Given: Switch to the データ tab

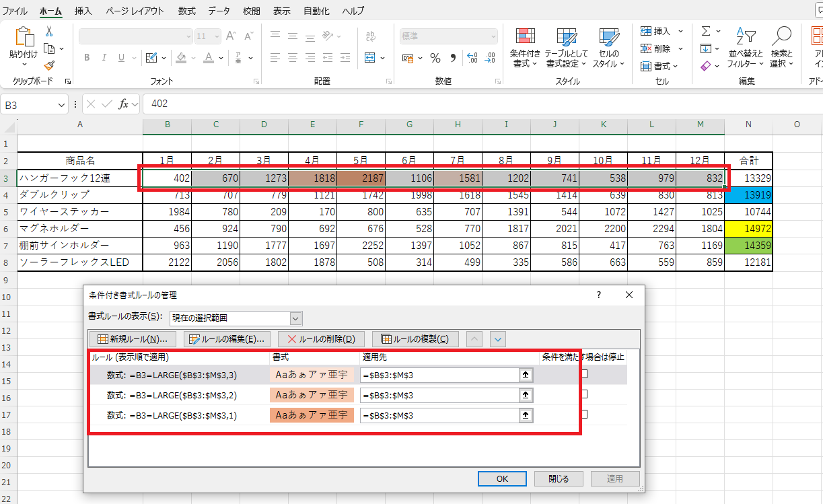Looking at the screenshot, I should (x=219, y=11).
